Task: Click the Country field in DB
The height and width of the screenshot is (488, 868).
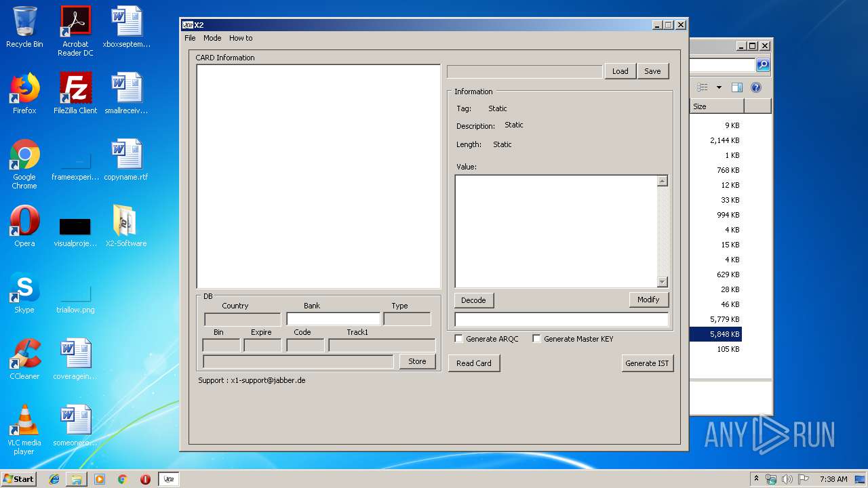Action: pos(242,319)
